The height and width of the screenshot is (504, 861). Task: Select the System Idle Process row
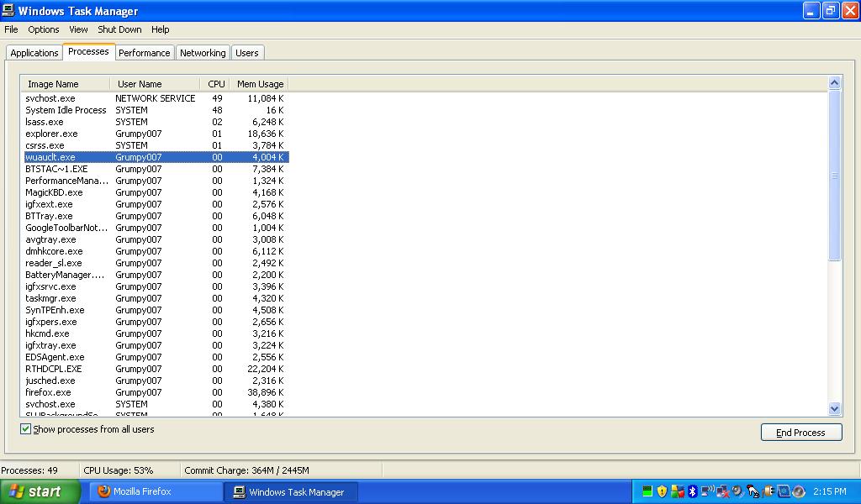(155, 110)
